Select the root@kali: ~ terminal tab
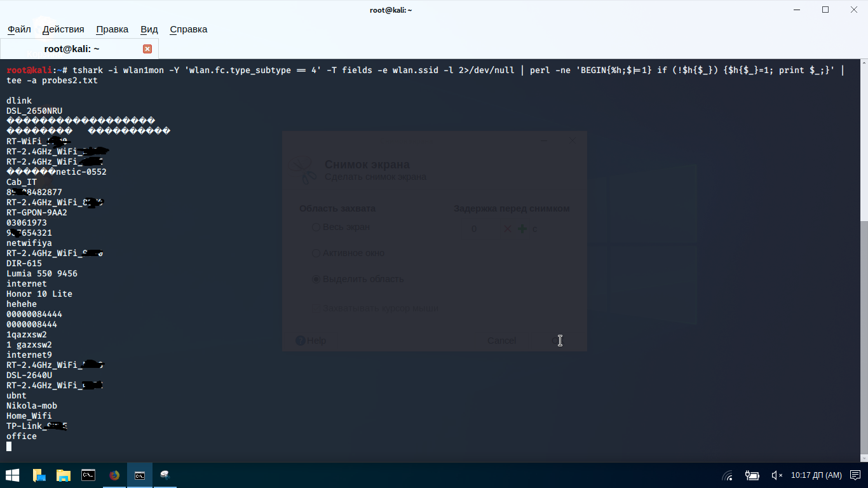Image resolution: width=868 pixels, height=488 pixels. click(72, 49)
